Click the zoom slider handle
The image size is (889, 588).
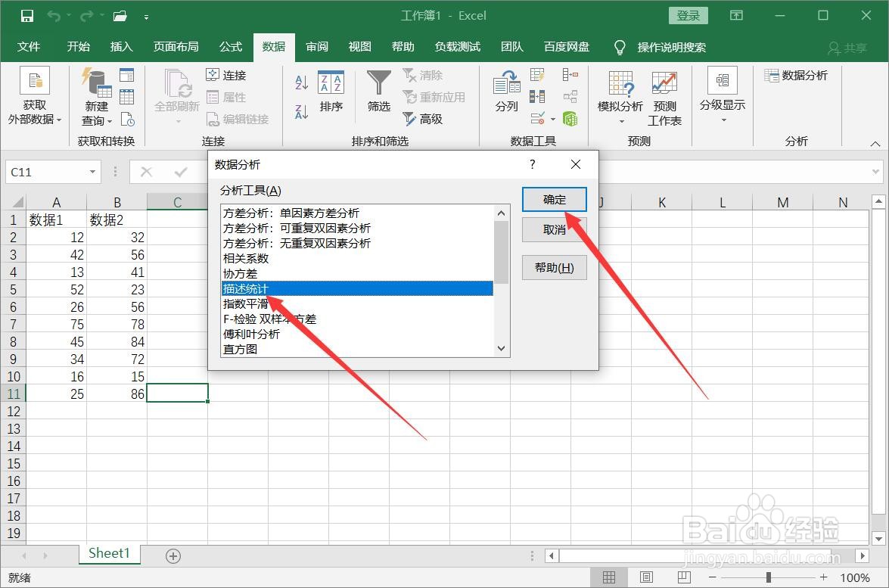tap(768, 577)
